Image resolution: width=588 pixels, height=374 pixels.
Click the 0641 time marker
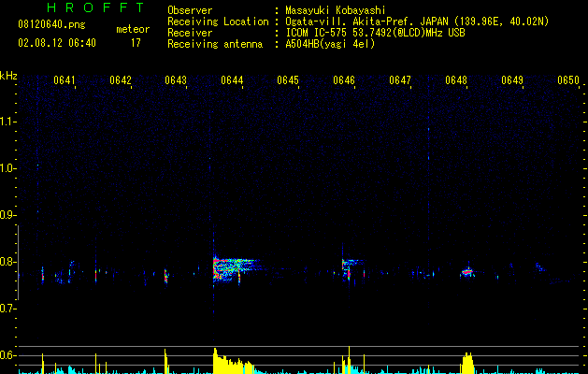(x=65, y=80)
